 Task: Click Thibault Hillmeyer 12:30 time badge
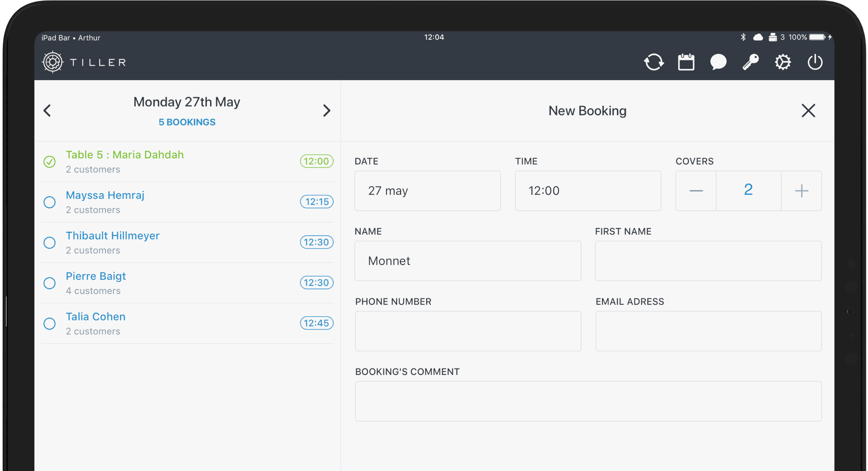coord(317,242)
